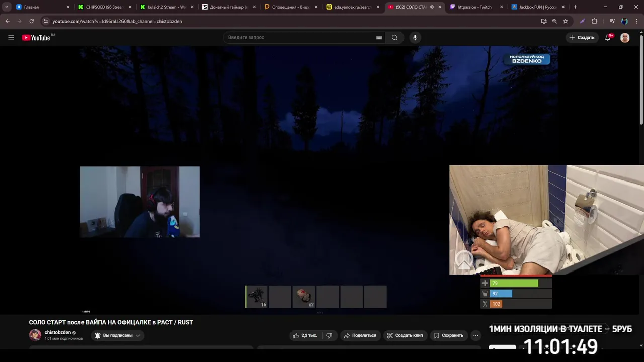Open a new browser tab
The image size is (644, 362).
pyautogui.click(x=575, y=7)
